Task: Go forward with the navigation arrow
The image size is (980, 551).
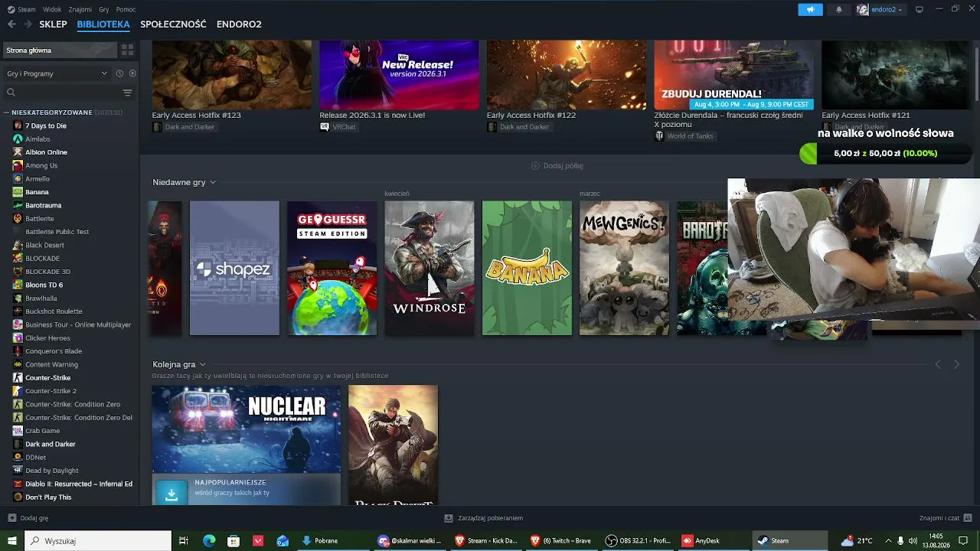Action: coord(28,24)
